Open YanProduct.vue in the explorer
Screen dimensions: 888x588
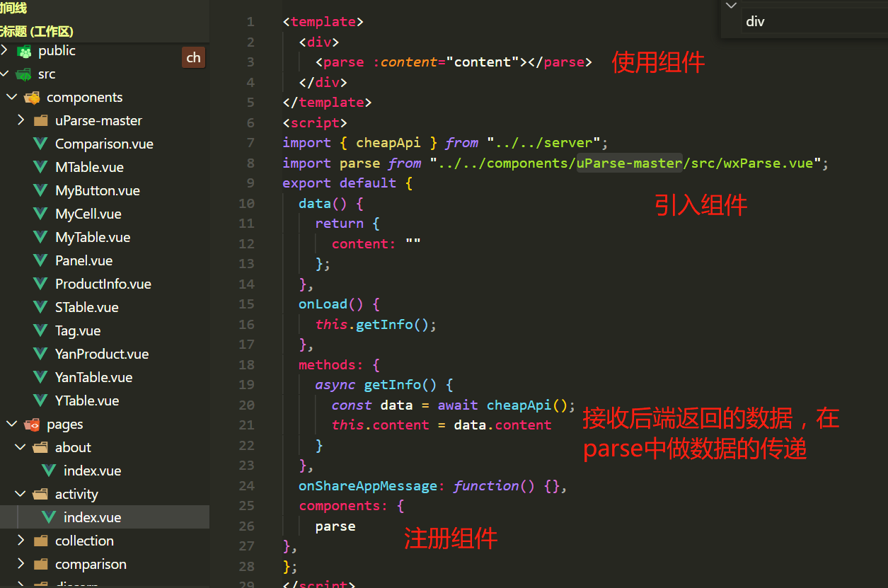pyautogui.click(x=102, y=354)
